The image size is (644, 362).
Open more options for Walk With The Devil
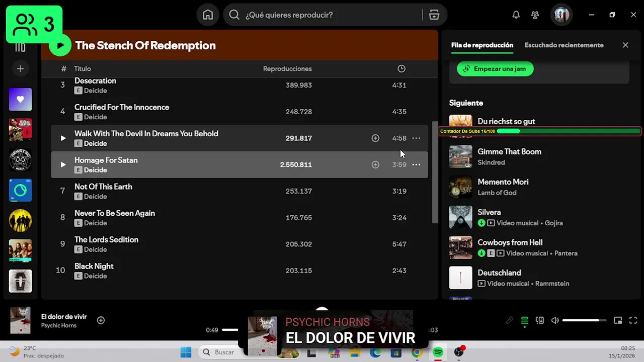416,138
